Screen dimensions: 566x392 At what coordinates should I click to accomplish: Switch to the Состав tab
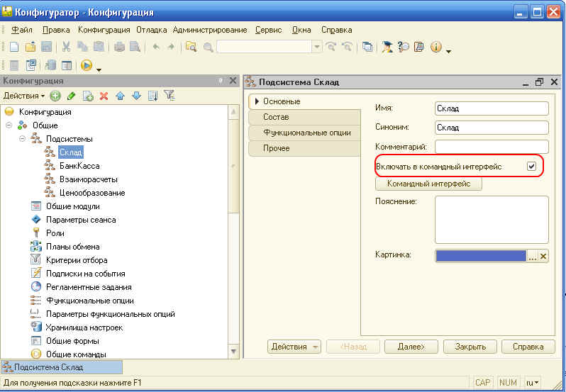[x=304, y=117]
